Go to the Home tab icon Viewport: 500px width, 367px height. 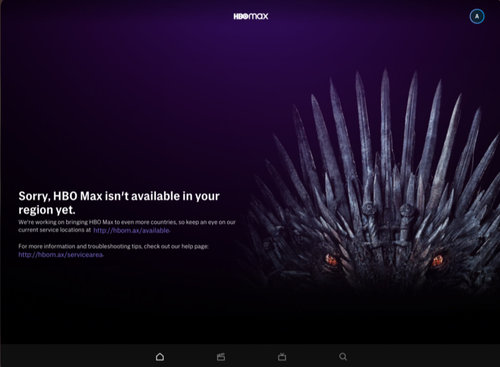coord(160,357)
